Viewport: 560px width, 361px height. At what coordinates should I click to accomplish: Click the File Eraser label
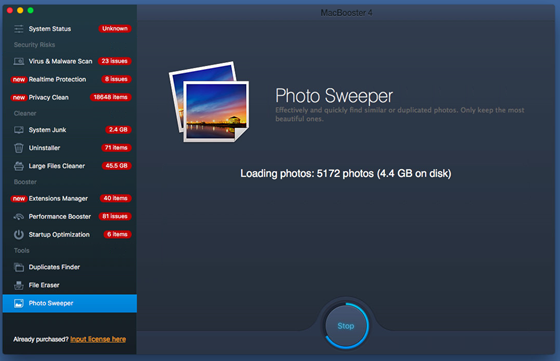pyautogui.click(x=44, y=285)
